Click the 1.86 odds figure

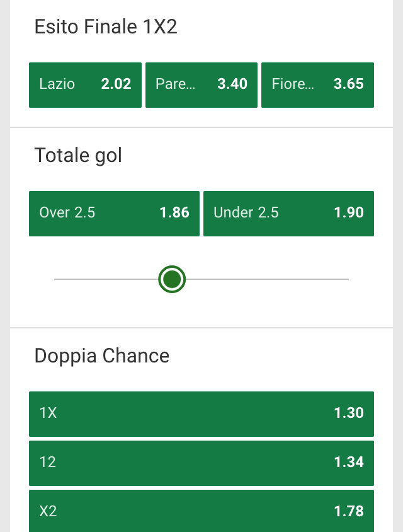174,213
